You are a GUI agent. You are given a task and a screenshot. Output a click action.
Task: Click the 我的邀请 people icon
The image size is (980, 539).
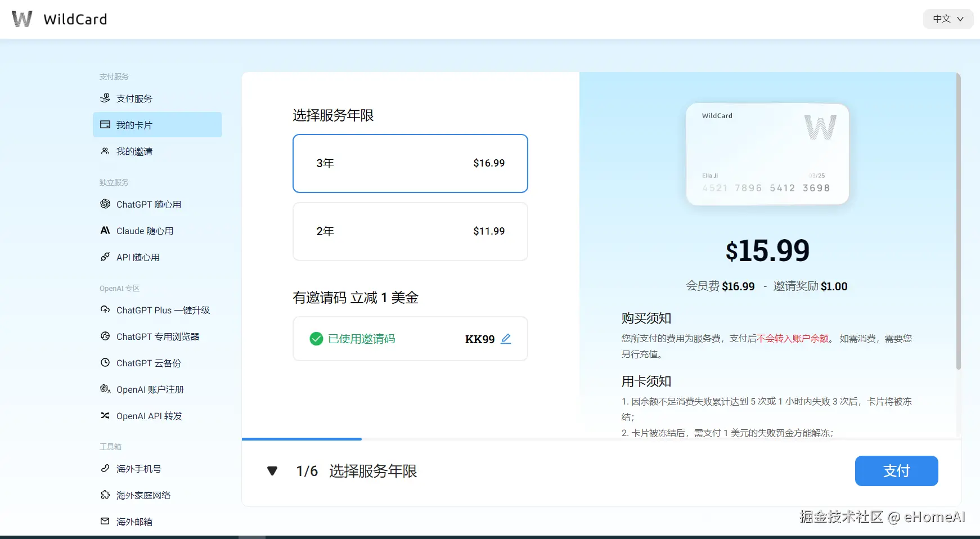[x=105, y=151]
